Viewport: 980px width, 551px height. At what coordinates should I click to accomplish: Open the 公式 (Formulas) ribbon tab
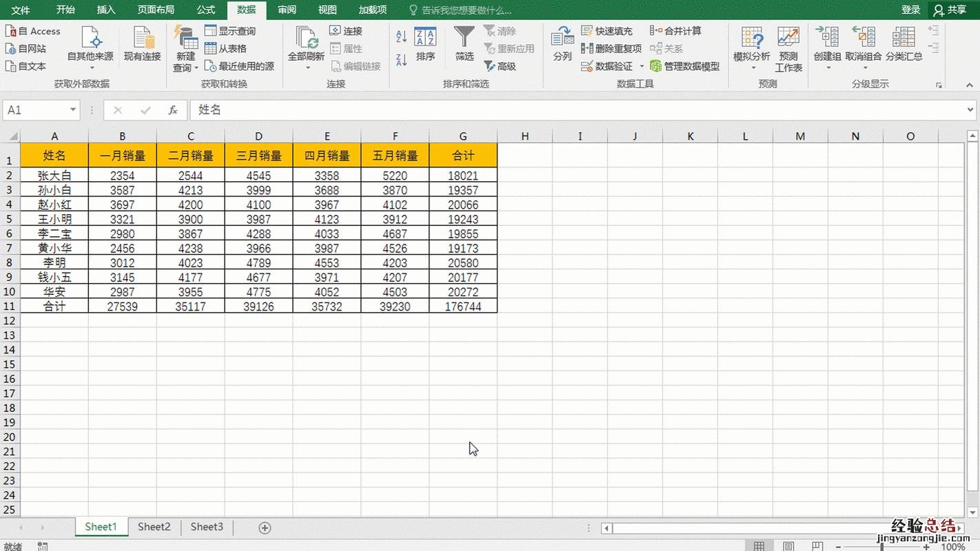coord(205,10)
